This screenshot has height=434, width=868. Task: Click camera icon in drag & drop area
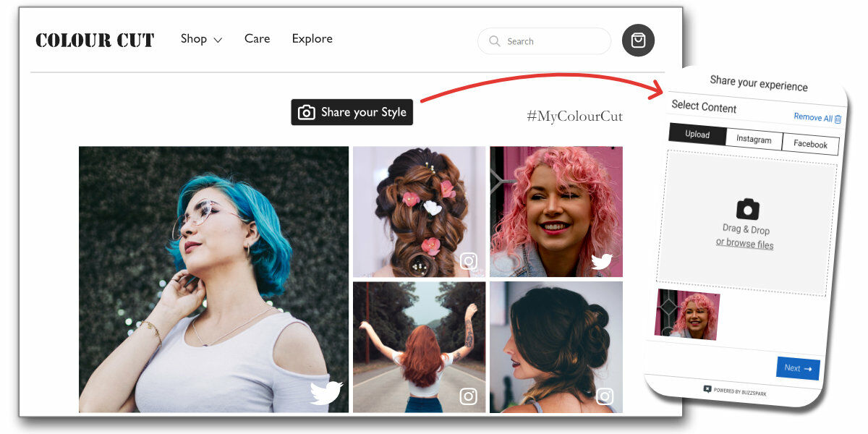coord(748,209)
